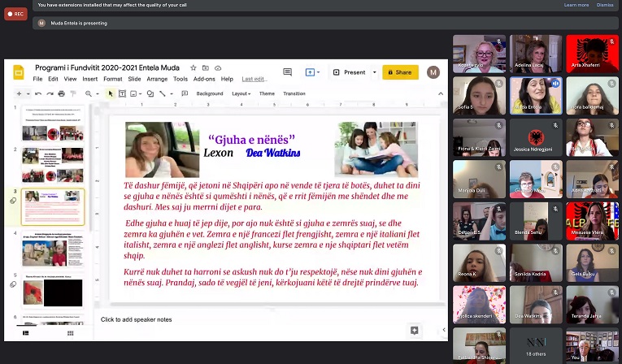
Task: Expand the Present options arrow
Action: click(x=374, y=72)
